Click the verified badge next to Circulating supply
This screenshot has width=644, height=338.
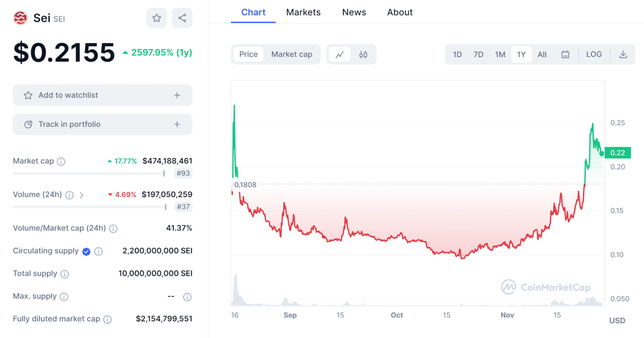[x=86, y=251]
